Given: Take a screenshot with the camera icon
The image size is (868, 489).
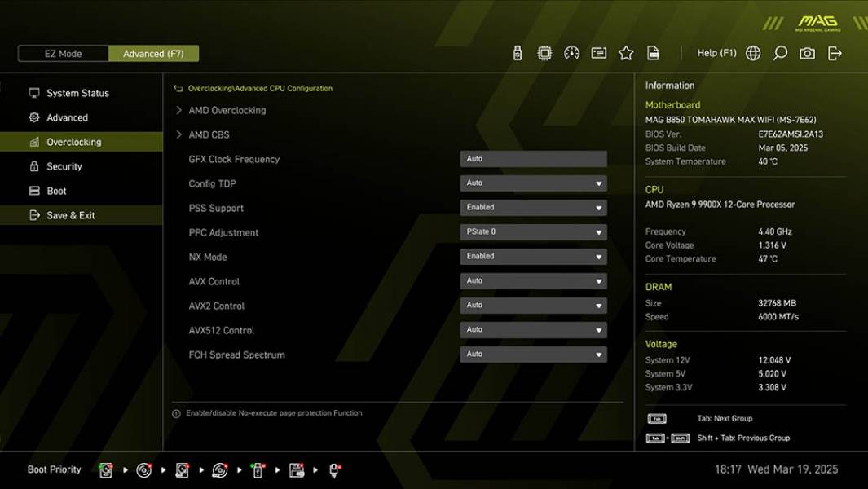Looking at the screenshot, I should [807, 53].
